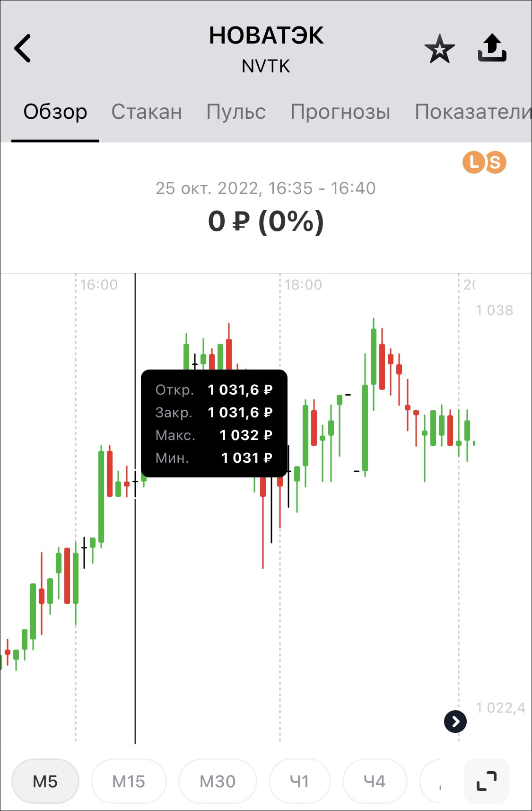Switch chart to M15 timeframe
The image size is (532, 811).
pyautogui.click(x=129, y=781)
